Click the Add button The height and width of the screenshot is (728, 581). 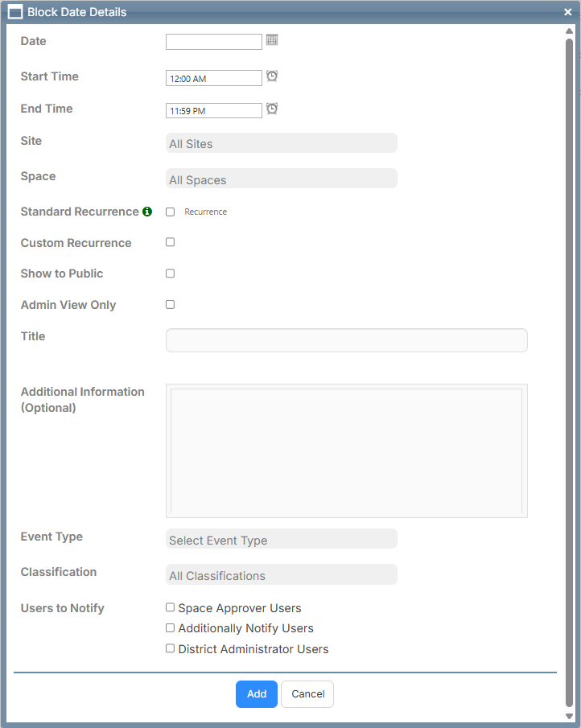pyautogui.click(x=257, y=694)
